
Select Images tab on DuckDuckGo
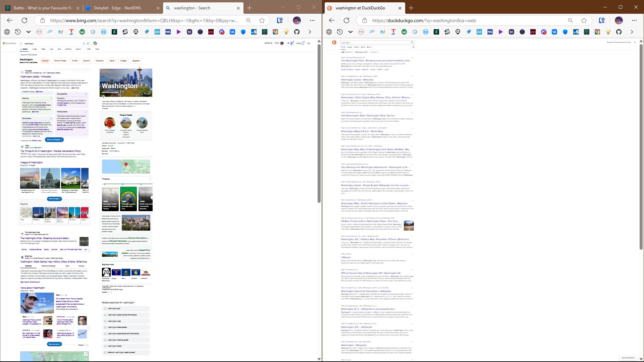point(350,47)
